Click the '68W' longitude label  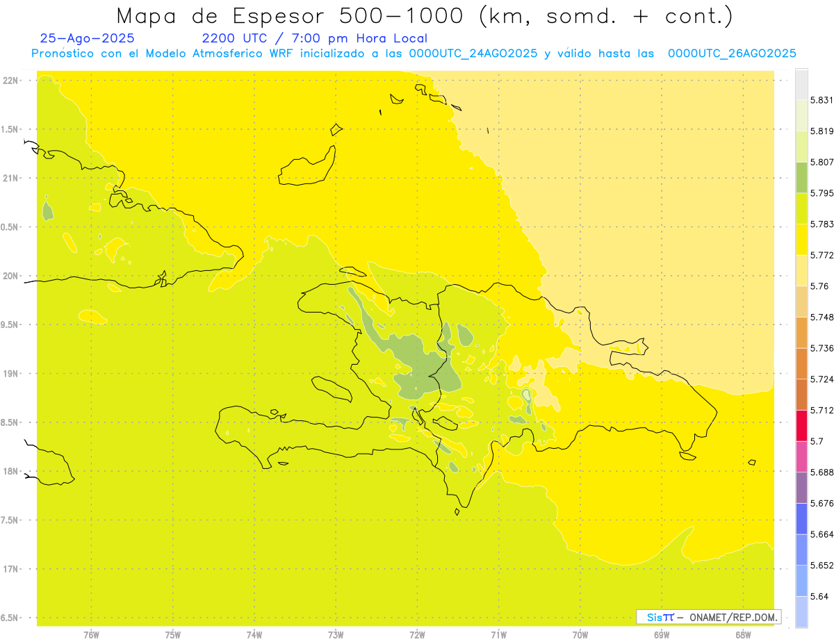pyautogui.click(x=743, y=634)
